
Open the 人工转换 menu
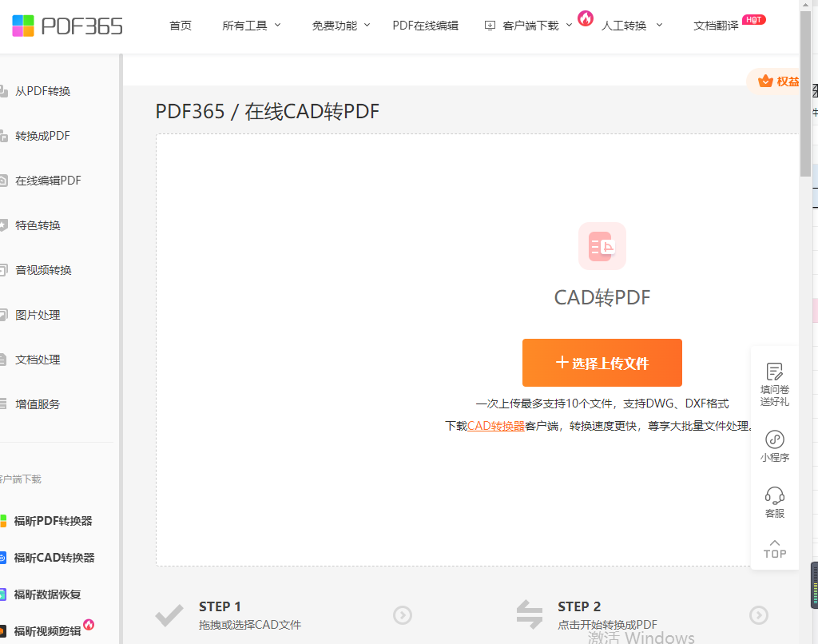point(624,26)
